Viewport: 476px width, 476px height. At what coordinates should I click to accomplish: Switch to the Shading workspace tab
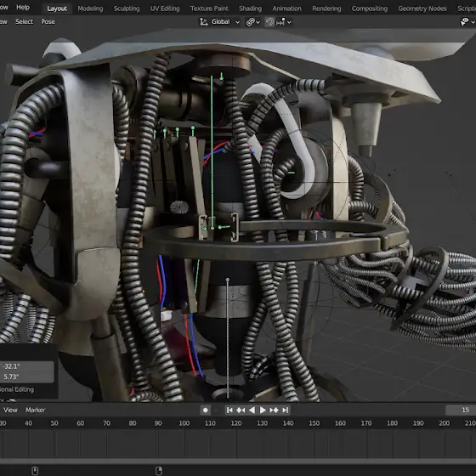coord(250,8)
